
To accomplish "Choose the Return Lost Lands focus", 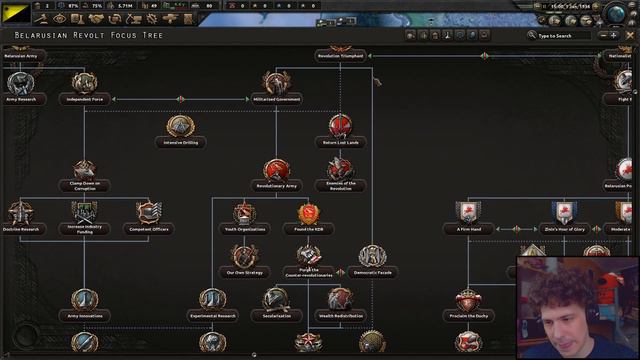I will 340,131.
